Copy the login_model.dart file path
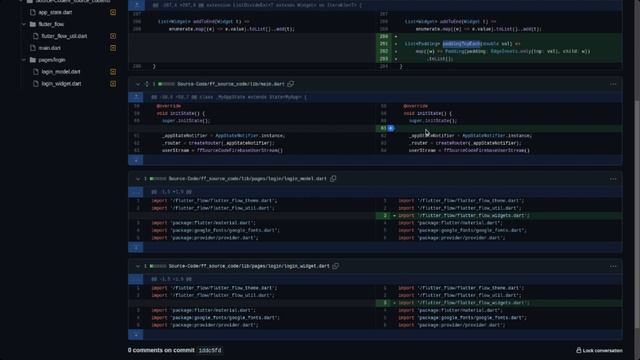 pos(333,178)
